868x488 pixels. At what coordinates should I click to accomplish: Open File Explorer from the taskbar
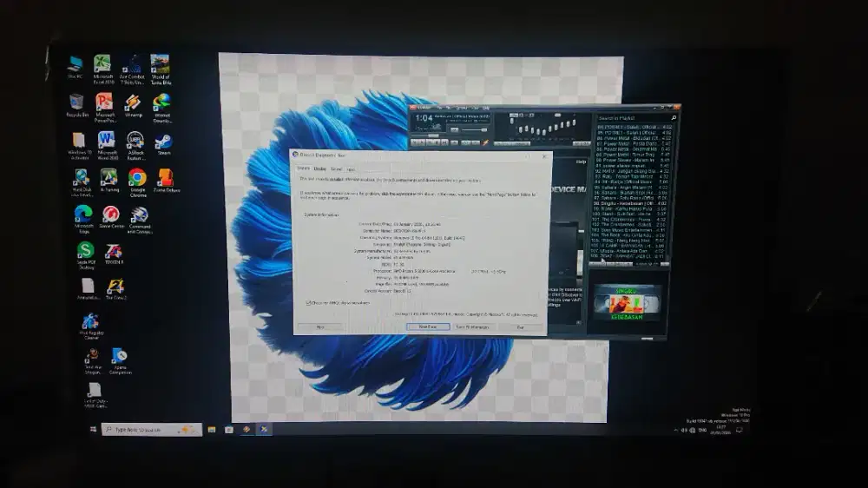212,429
